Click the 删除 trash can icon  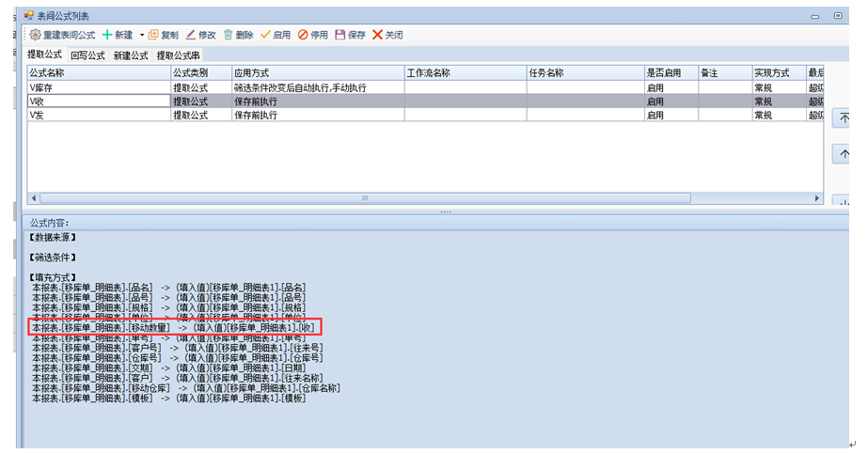pyautogui.click(x=228, y=35)
